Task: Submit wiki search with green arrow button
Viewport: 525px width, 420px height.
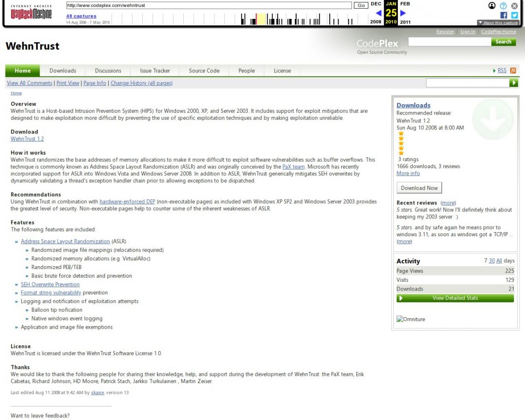Action: coord(513,83)
